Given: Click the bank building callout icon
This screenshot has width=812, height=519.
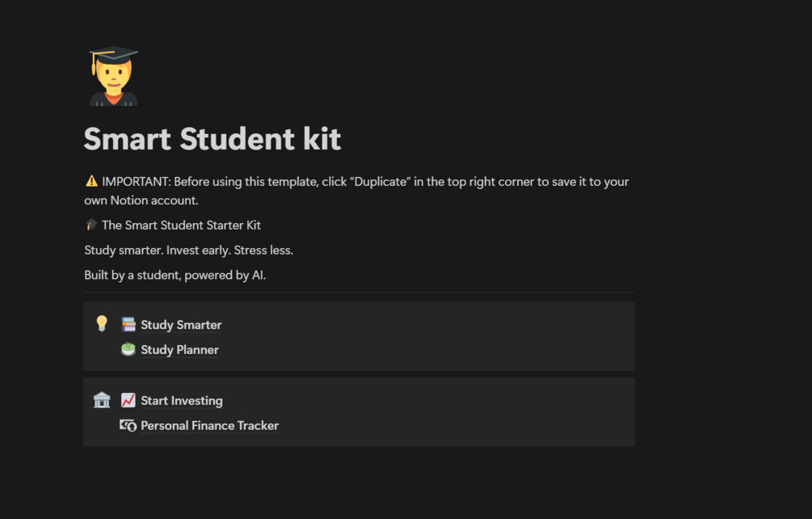Looking at the screenshot, I should (102, 399).
